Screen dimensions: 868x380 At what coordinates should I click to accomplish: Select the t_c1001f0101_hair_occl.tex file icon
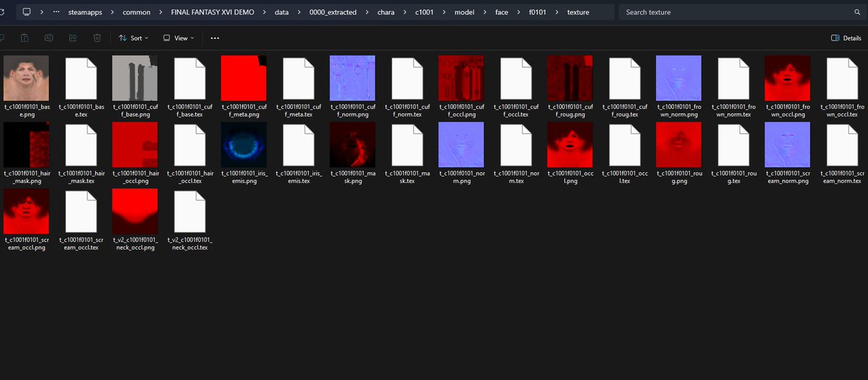coord(190,145)
